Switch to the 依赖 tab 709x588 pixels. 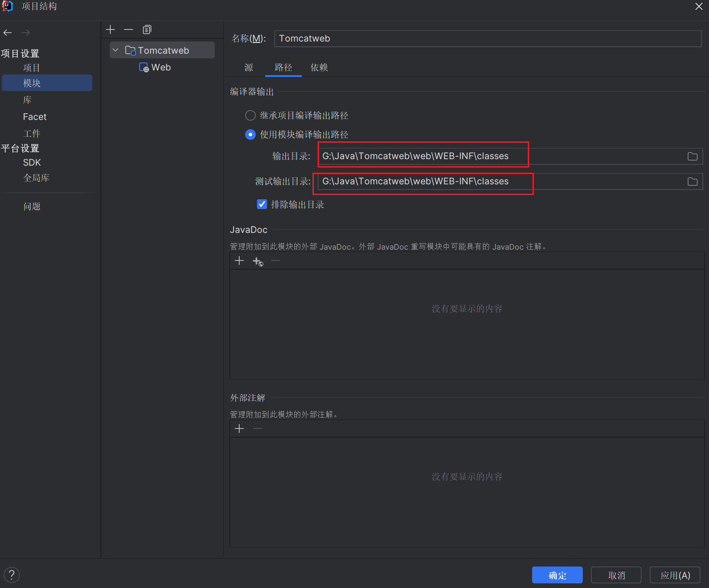click(319, 68)
